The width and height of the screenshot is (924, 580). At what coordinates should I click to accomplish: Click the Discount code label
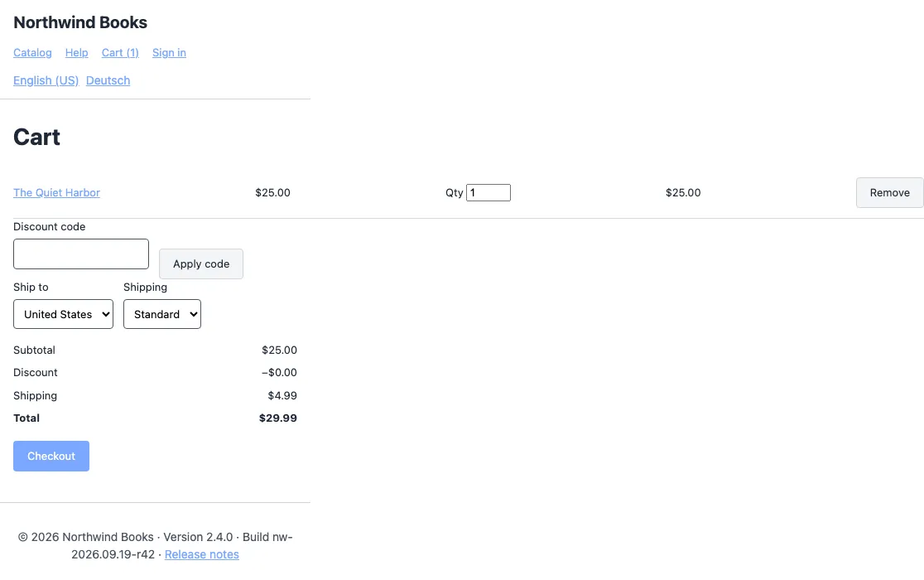click(x=50, y=227)
